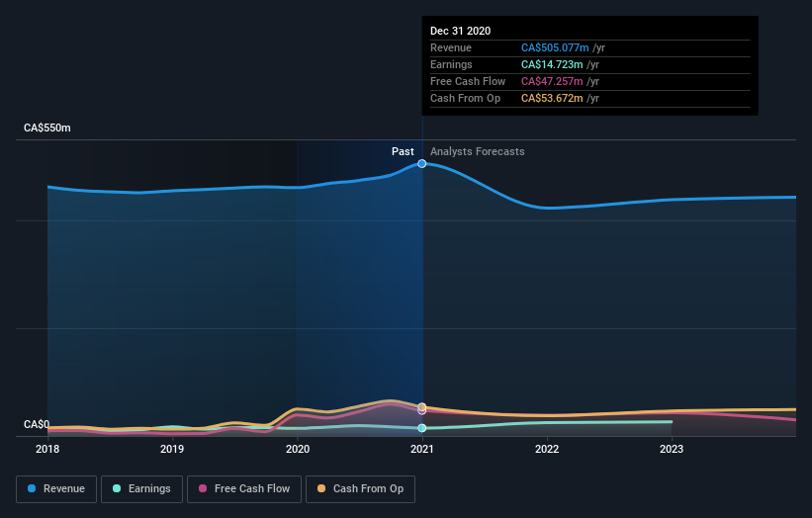
Task: Click the Past label on chart
Action: [403, 151]
